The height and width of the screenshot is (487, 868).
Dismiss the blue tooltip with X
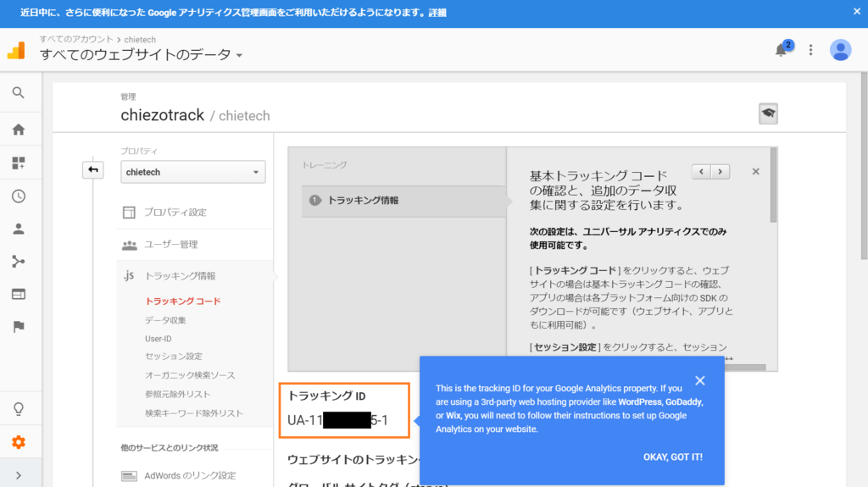pyautogui.click(x=700, y=381)
